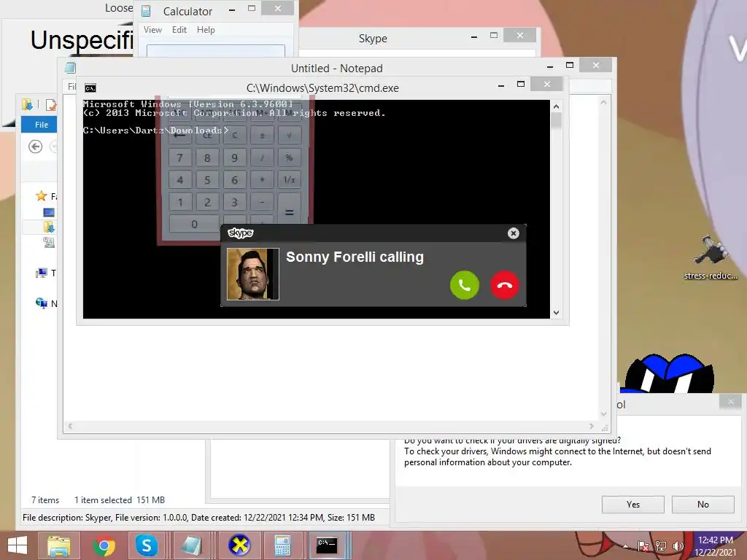Click Sonny Forelli caller avatar

coord(253,274)
